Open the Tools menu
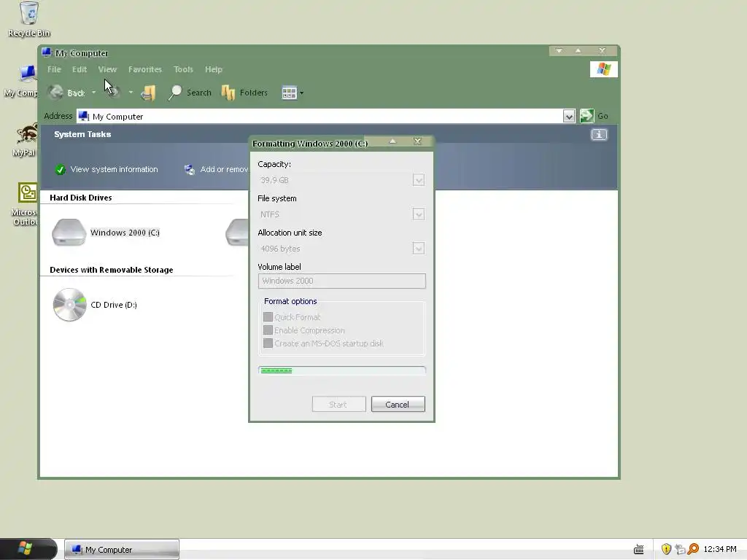The image size is (747, 560). (x=183, y=69)
